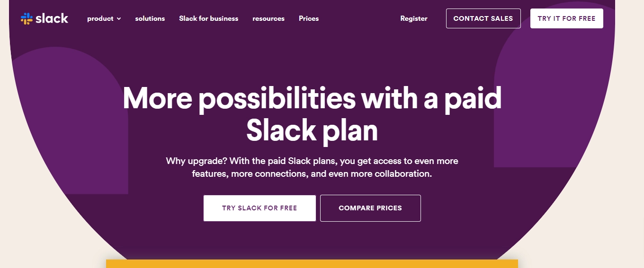Select resources in the top navigation
The width and height of the screenshot is (644, 268).
click(x=268, y=18)
